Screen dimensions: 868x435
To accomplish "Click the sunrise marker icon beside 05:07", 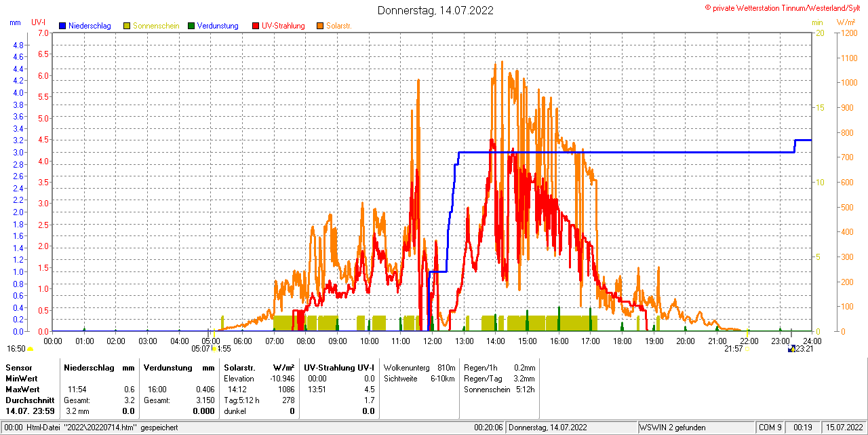I will click(x=215, y=349).
